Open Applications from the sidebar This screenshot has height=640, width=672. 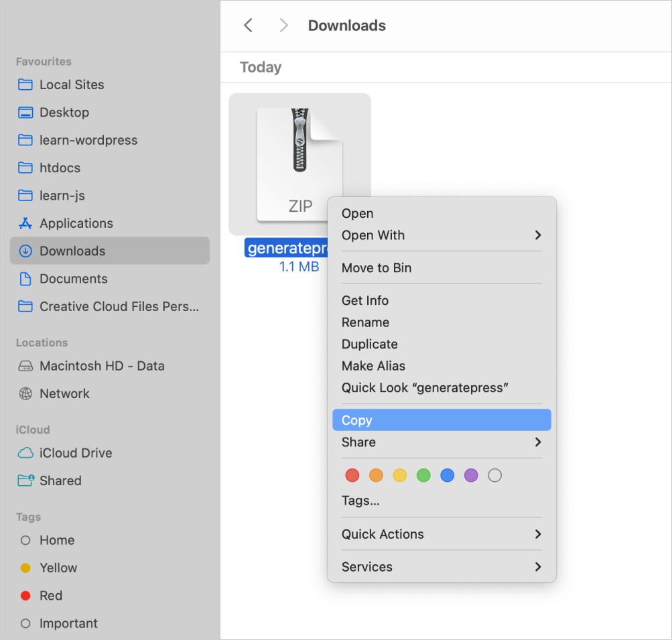pyautogui.click(x=110, y=223)
